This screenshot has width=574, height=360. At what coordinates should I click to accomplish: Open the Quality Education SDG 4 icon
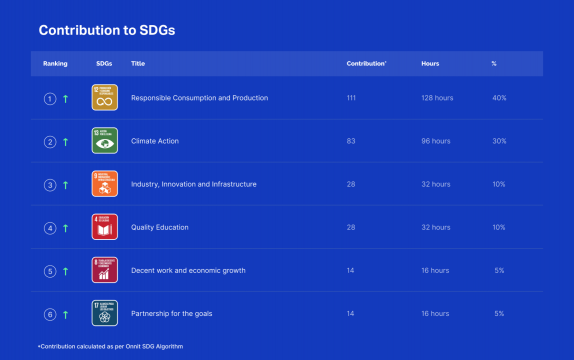click(105, 227)
